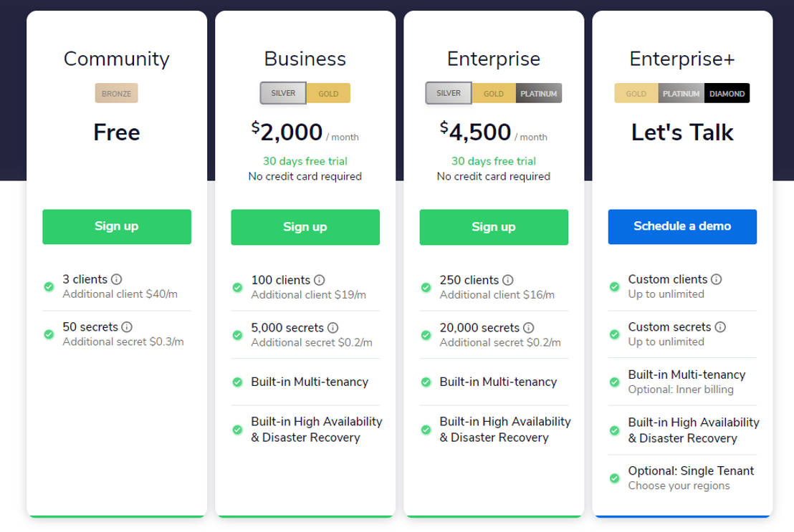Click the checkmark beside Built-in Multi-tenancy on Business
Viewport: 794px width, 532px height.
pyautogui.click(x=236, y=382)
